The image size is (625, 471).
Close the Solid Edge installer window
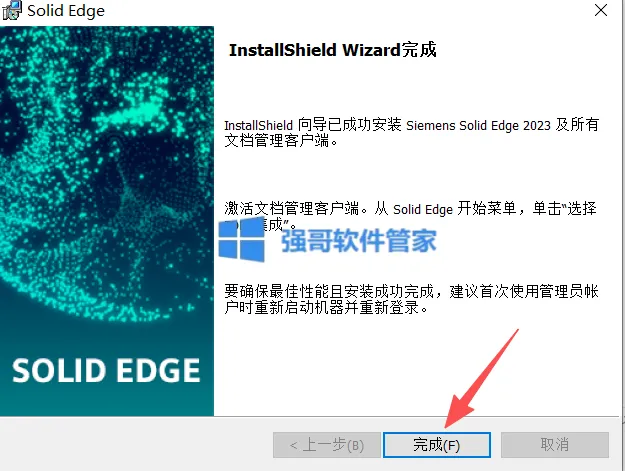pyautogui.click(x=601, y=10)
